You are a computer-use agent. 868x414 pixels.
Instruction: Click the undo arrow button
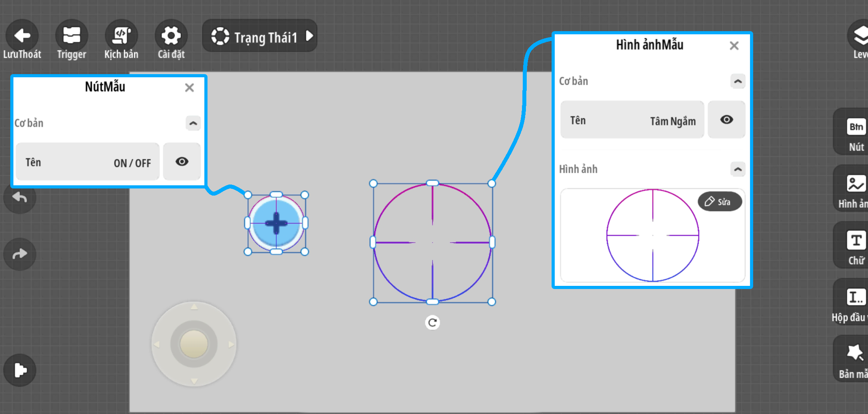[20, 197]
